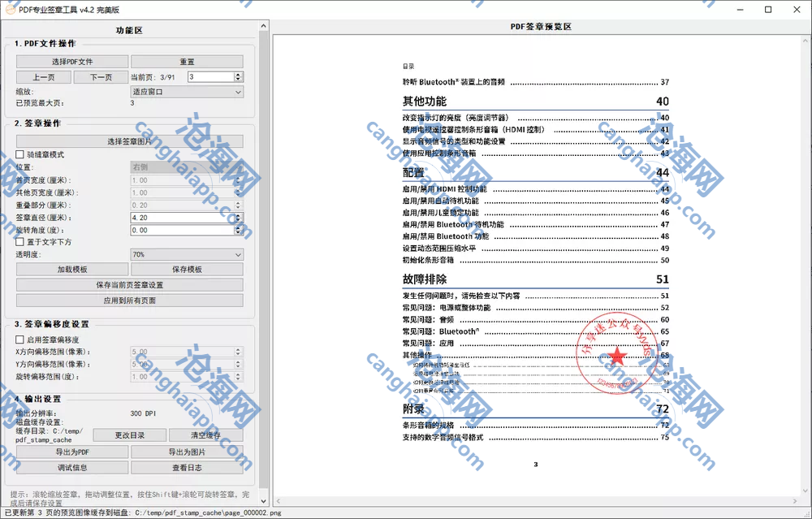Click the 签章直径 value field
The width and height of the screenshot is (812, 519).
click(x=181, y=218)
